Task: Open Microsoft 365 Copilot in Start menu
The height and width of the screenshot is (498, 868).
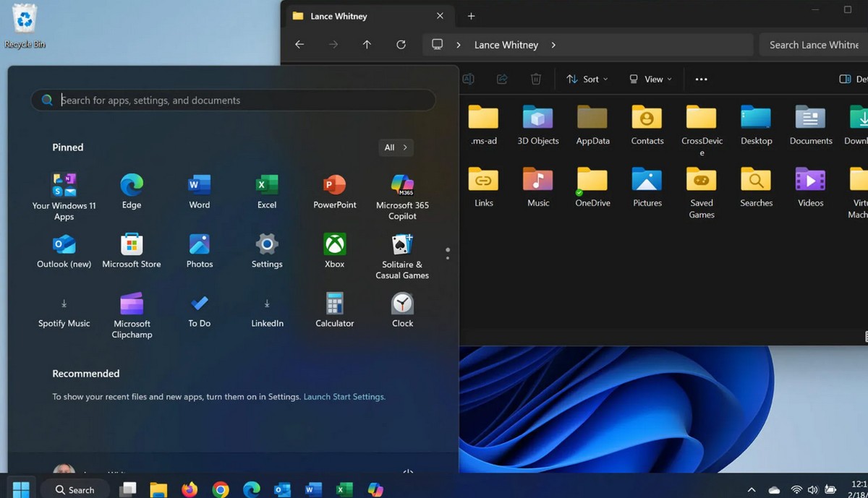Action: (x=402, y=197)
